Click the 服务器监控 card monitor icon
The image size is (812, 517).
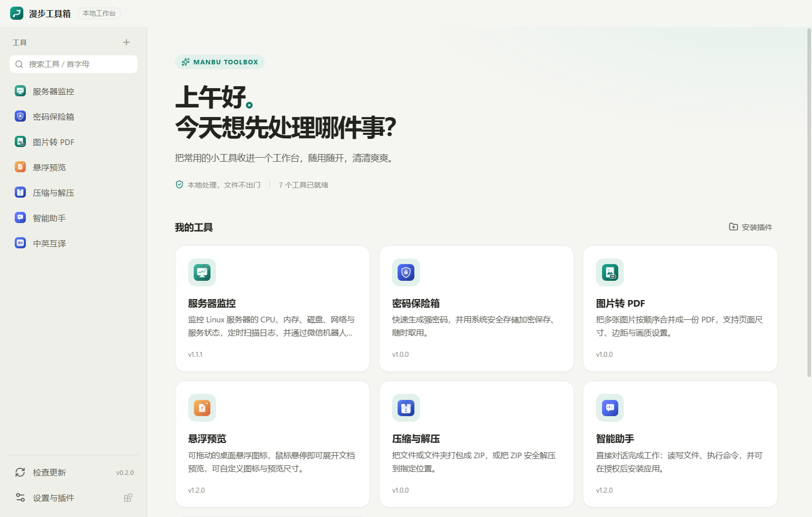[x=202, y=273]
